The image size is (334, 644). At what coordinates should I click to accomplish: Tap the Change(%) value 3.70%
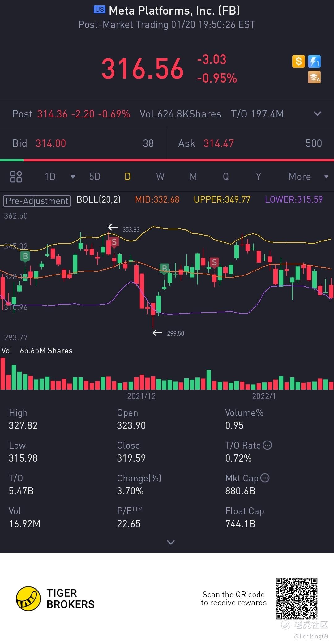click(x=130, y=491)
